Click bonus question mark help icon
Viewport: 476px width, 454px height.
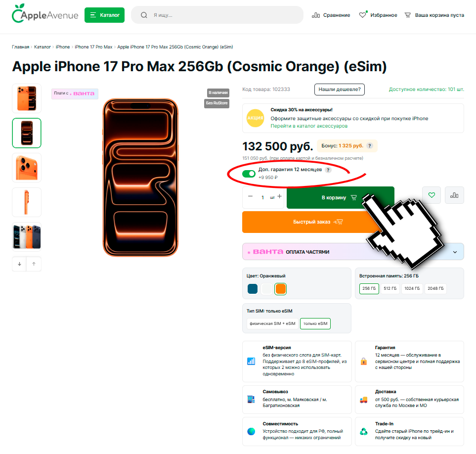(x=369, y=146)
